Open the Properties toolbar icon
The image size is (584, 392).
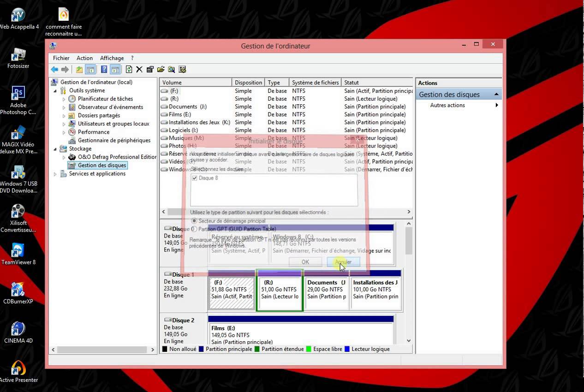pos(150,69)
